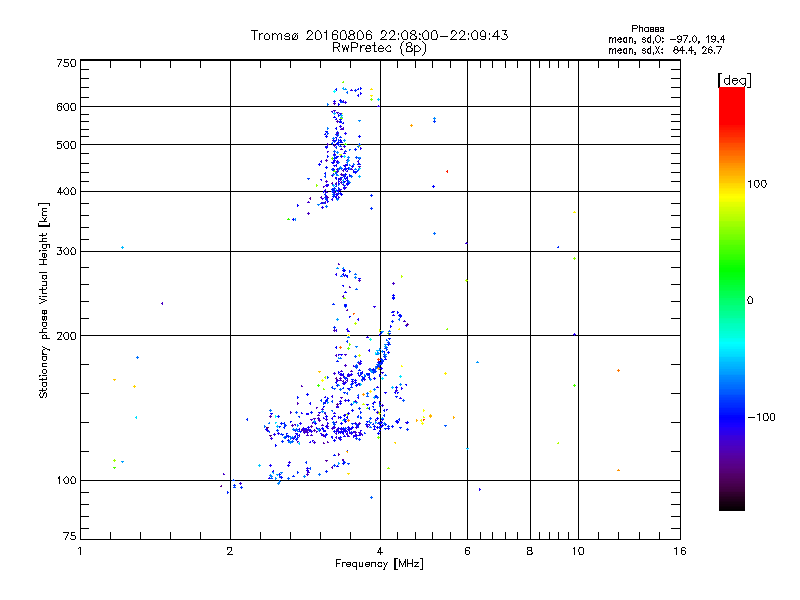Click the yellow section of the colorbar near 100
Viewport: 800px width, 600px height.
pos(732,196)
